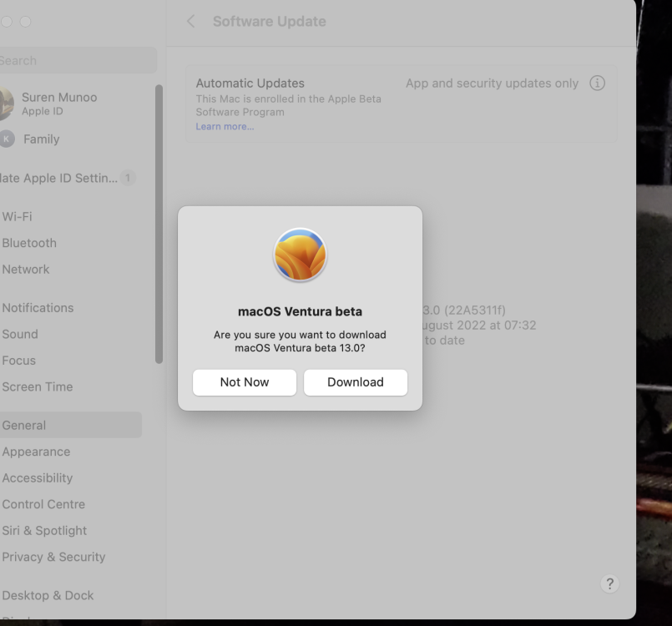Select General in the sidebar
Viewport: 672px width, 626px height.
71,425
